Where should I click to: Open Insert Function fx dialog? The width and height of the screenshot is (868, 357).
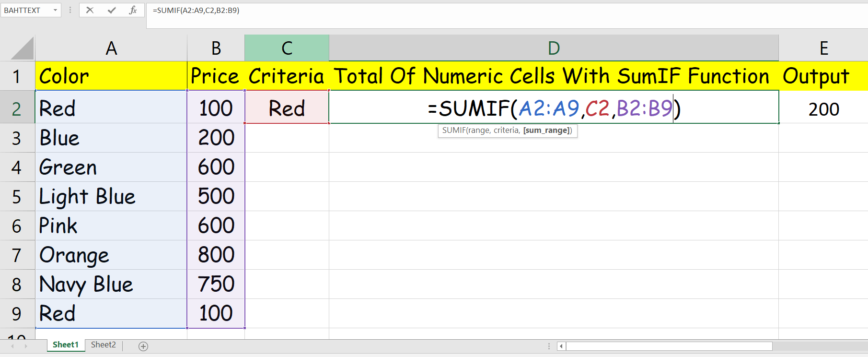tap(133, 10)
